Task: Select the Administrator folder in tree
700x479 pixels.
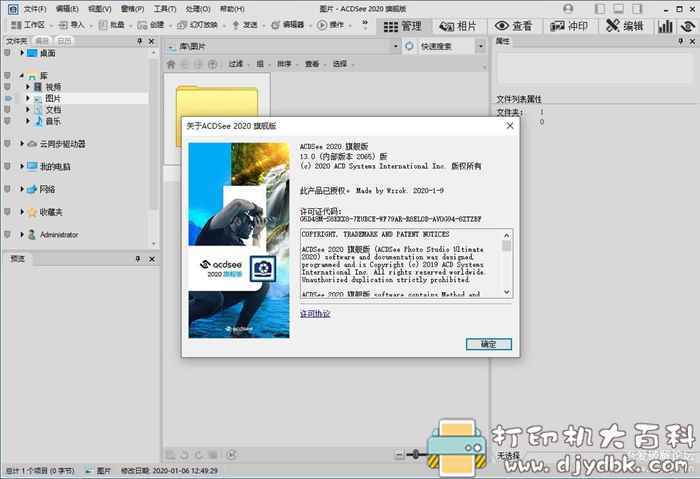Action: pos(59,235)
